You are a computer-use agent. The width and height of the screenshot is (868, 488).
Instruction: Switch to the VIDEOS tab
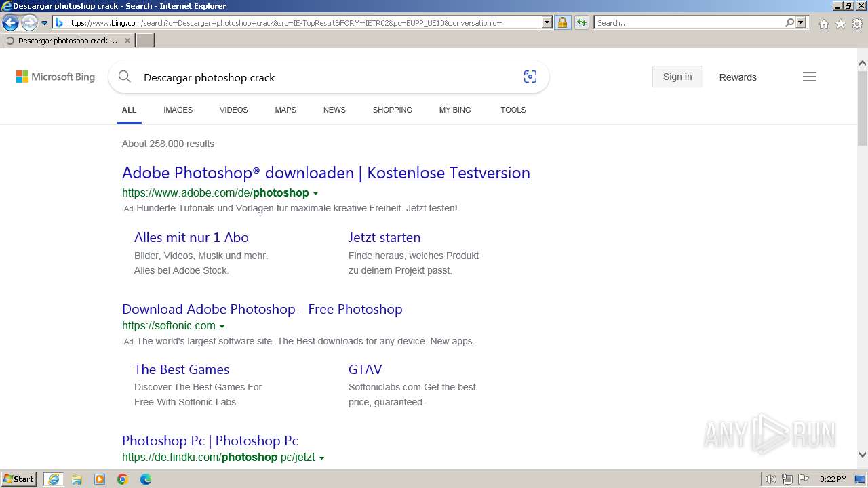pos(233,110)
